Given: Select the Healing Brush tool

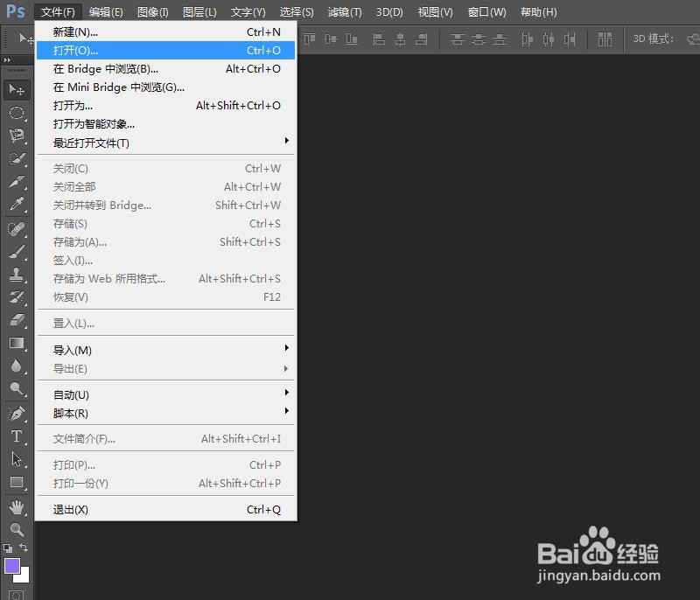Looking at the screenshot, I should point(17,229).
